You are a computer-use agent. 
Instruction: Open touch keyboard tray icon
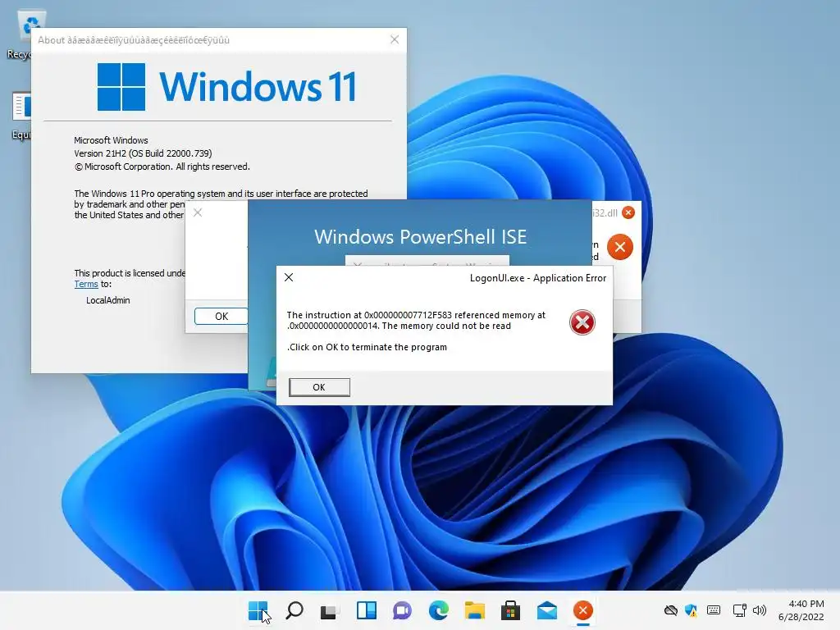714,610
